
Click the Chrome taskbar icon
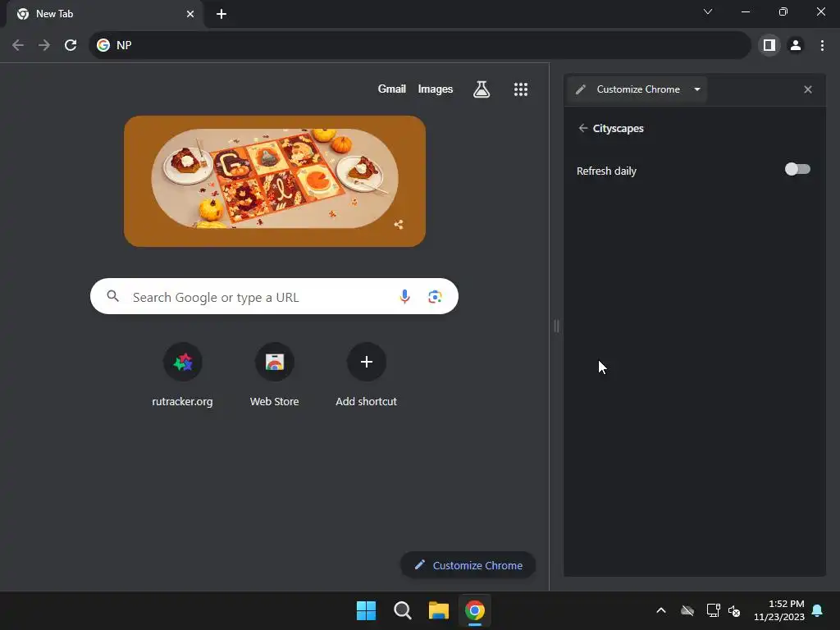pos(475,610)
